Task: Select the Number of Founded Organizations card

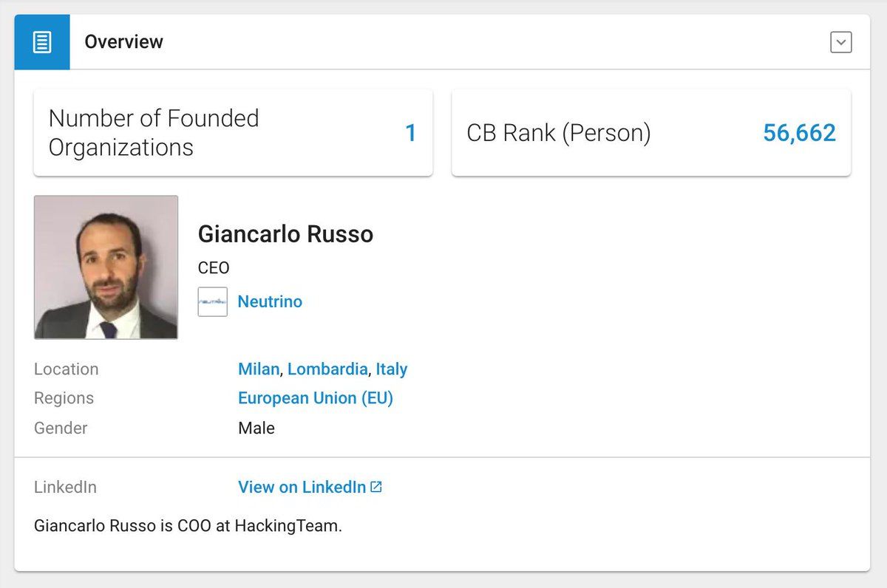Action: click(233, 133)
